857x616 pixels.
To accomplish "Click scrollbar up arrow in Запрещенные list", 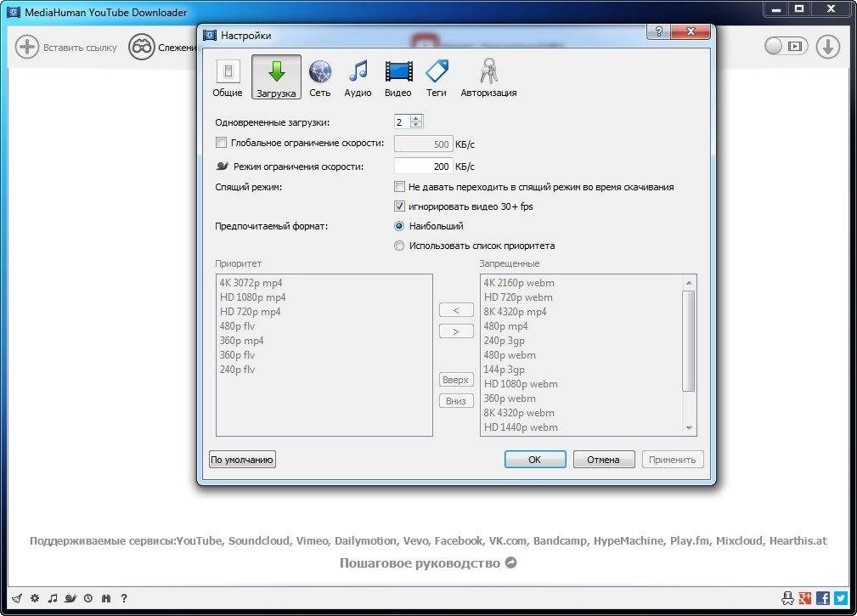I will (689, 282).
